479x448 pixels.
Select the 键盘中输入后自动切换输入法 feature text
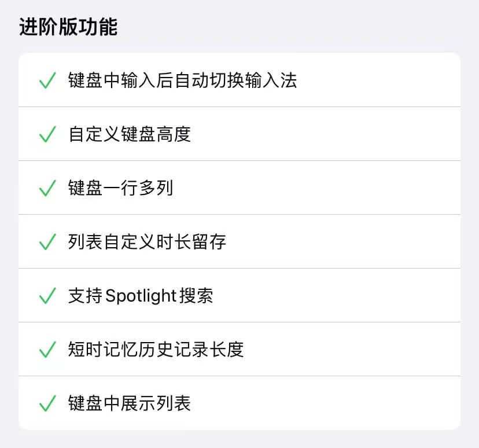coord(182,80)
